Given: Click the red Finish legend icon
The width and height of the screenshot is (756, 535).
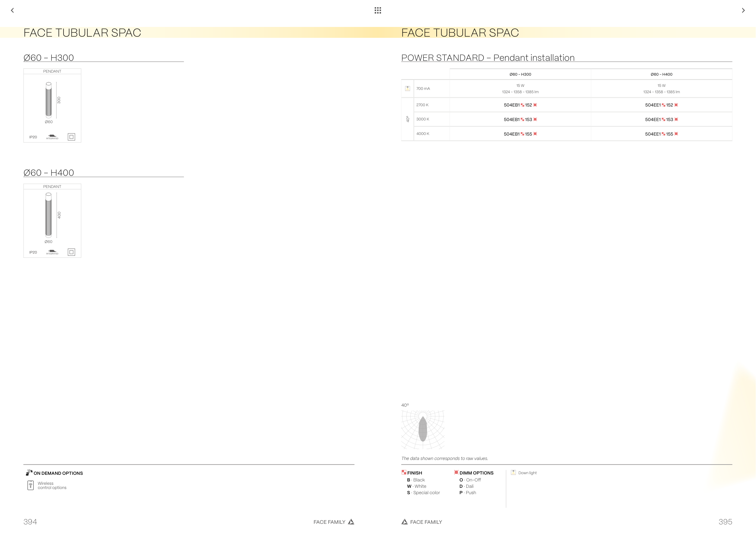Looking at the screenshot, I should pos(404,472).
